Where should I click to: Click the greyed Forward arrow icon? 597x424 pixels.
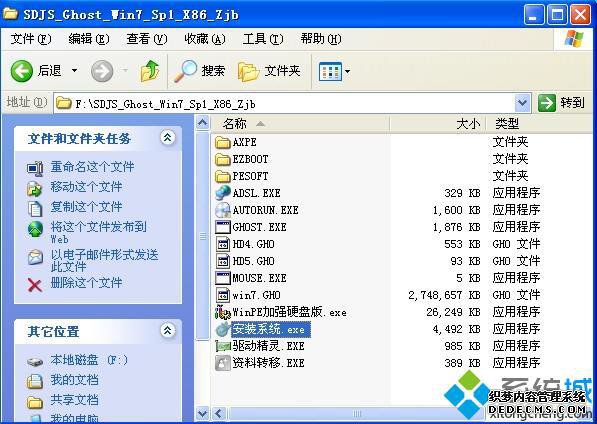pyautogui.click(x=102, y=71)
